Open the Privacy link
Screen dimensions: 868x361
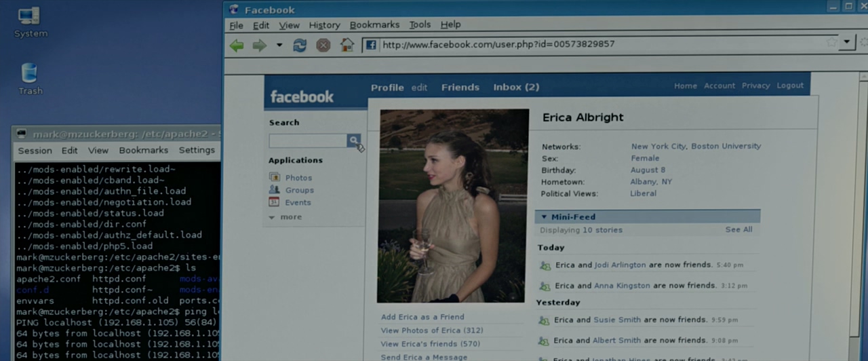coord(755,85)
